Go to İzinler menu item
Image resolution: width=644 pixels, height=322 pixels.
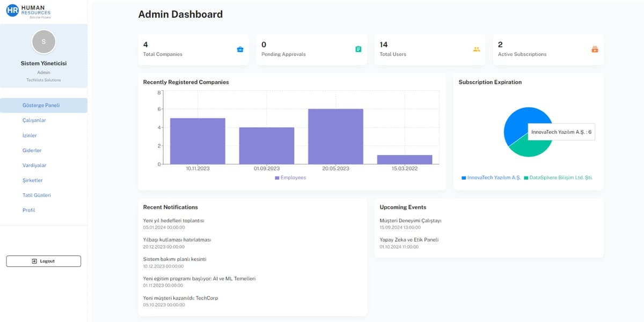(x=43, y=135)
